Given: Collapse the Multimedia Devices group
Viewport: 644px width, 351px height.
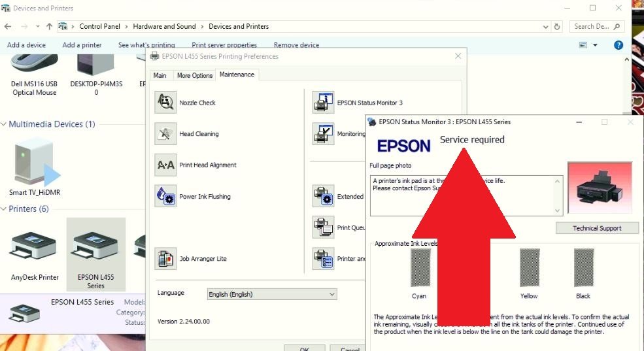Looking at the screenshot, I should click(x=4, y=124).
